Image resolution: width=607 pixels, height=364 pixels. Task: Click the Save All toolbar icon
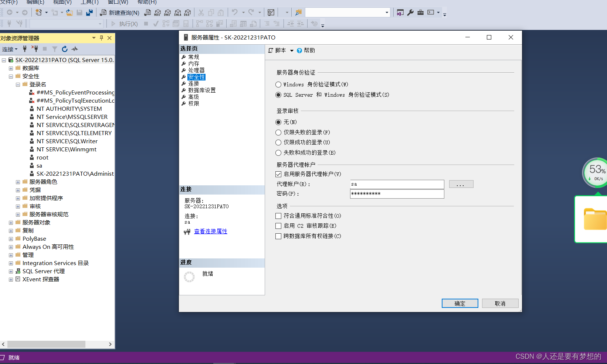pos(89,13)
